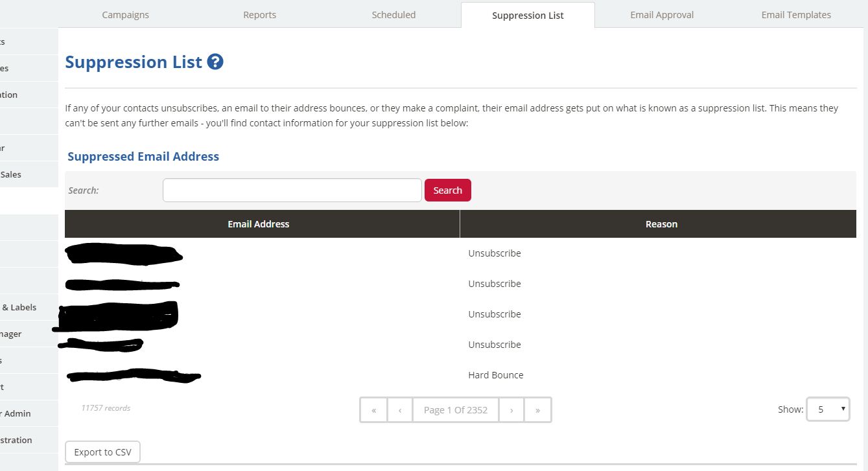This screenshot has height=471, width=868.
Task: Jump to the last page of records
Action: (x=538, y=409)
